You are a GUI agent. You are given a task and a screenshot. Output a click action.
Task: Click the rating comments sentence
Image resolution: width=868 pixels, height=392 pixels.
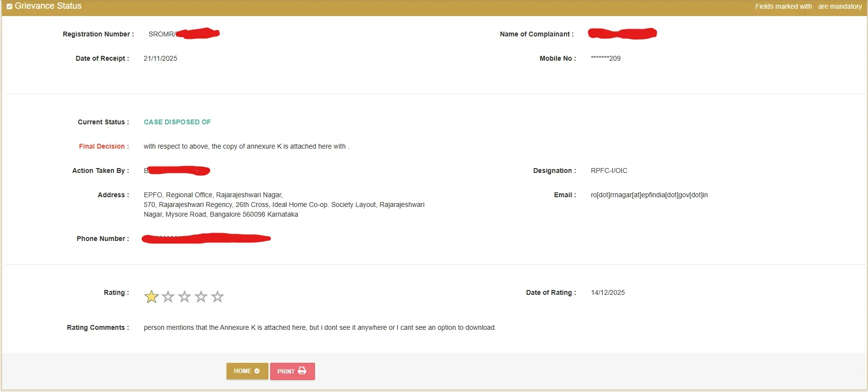click(x=320, y=327)
